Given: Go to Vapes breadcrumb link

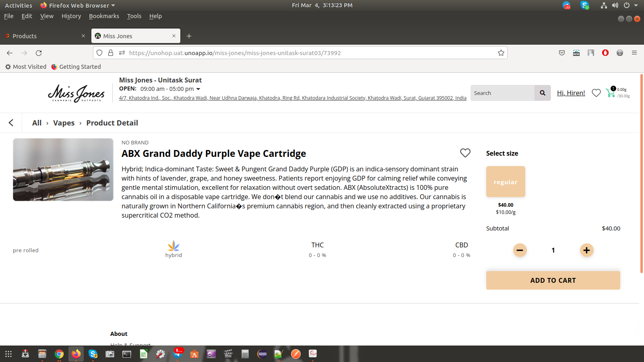Looking at the screenshot, I should 64,123.
